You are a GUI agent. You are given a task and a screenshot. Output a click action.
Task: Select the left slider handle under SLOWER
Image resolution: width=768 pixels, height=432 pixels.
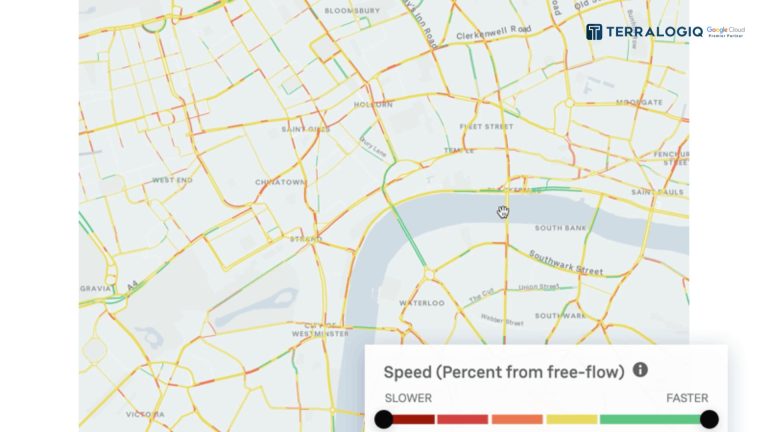click(x=384, y=419)
